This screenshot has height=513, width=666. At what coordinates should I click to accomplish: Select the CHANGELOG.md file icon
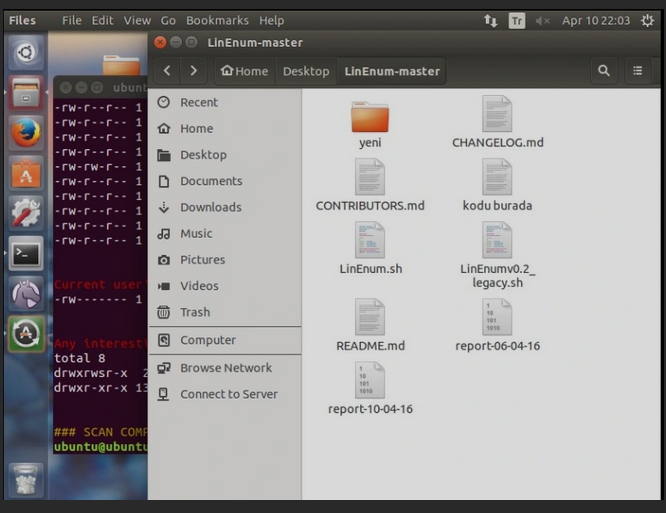[x=497, y=114]
